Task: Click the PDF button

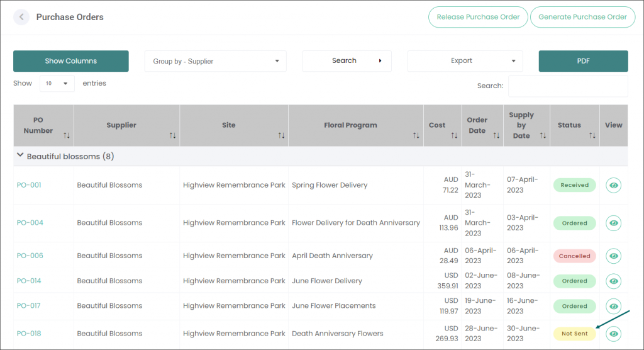Action: pos(583,61)
